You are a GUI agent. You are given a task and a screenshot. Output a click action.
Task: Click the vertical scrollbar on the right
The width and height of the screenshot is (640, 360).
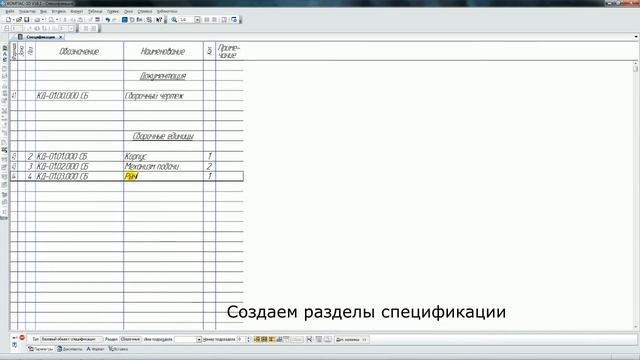(x=636, y=195)
